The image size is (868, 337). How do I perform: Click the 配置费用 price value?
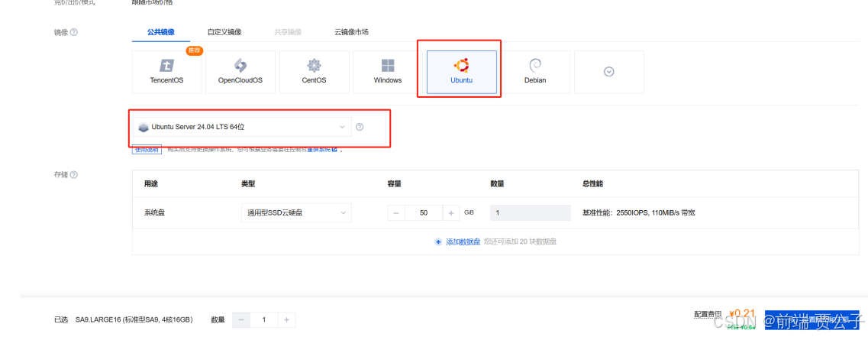click(x=742, y=314)
